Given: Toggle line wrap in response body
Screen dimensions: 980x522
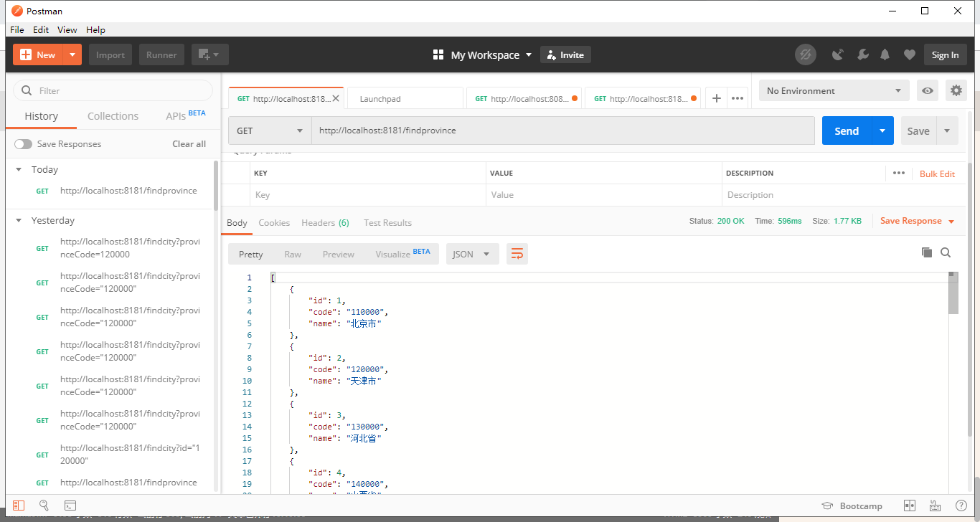Looking at the screenshot, I should click(517, 254).
